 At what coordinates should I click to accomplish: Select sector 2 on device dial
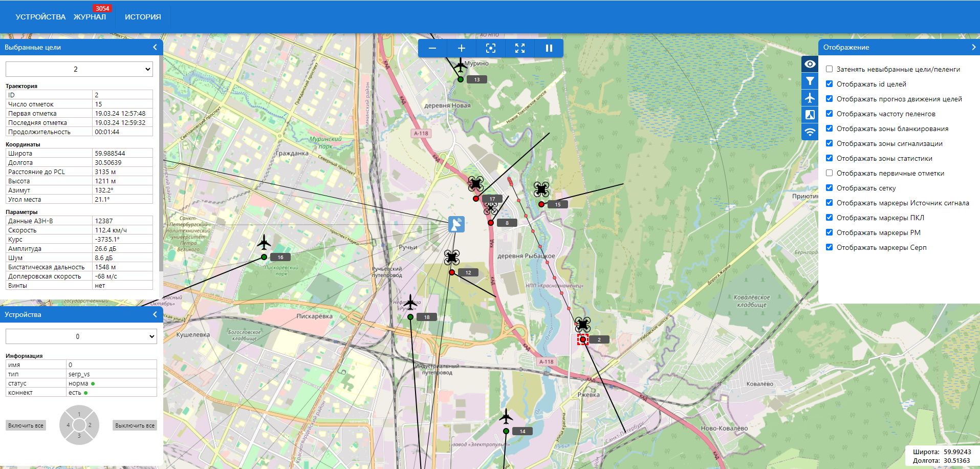[x=91, y=425]
